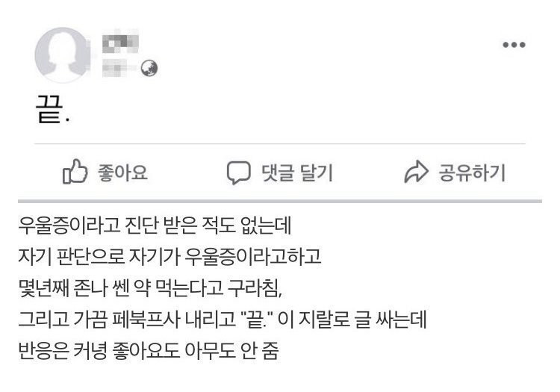
Task: Click the thick gray bar below the post
Action: coord(280,202)
